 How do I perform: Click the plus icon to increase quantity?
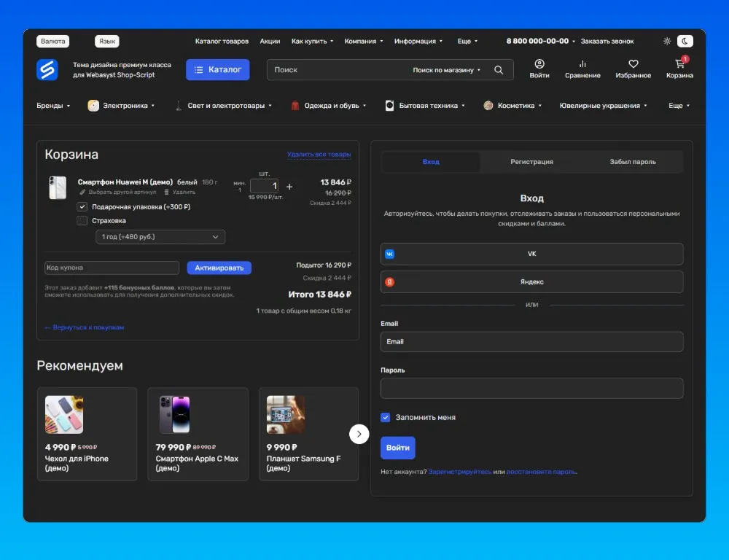(289, 187)
